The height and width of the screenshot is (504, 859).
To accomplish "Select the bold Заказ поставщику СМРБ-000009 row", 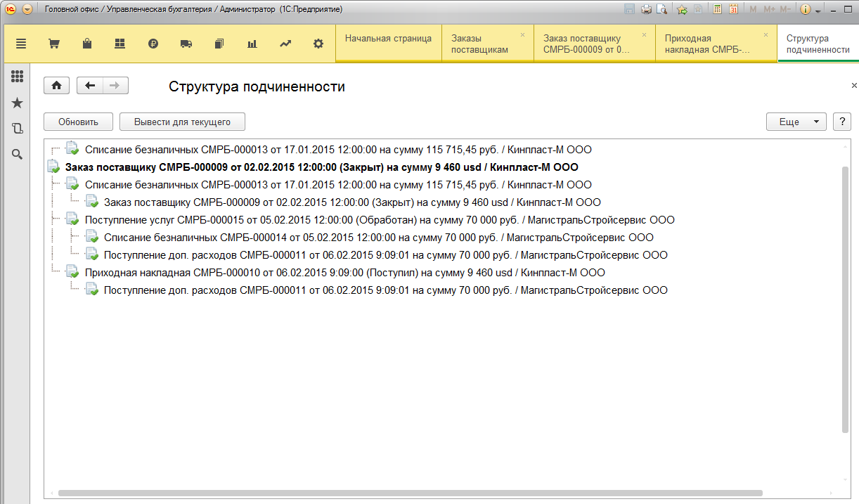I will (321, 167).
